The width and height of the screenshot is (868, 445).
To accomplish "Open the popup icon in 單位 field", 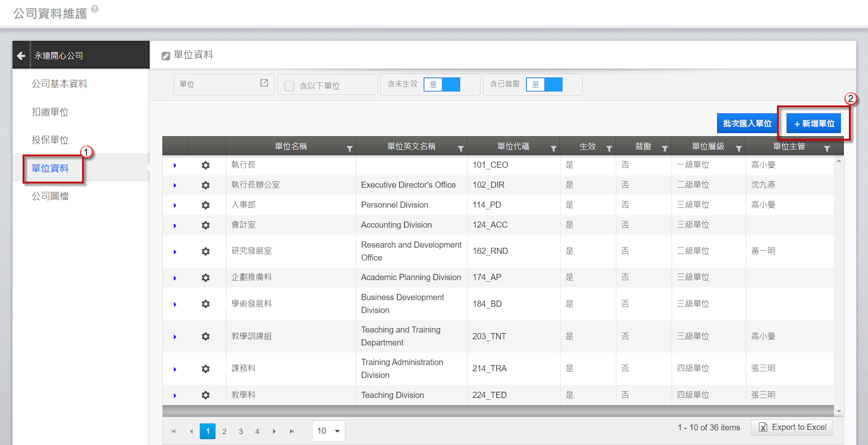I will (x=264, y=83).
